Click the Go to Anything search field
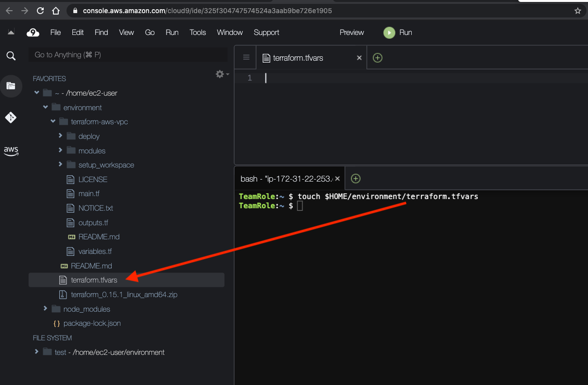This screenshot has height=385, width=588. [128, 55]
